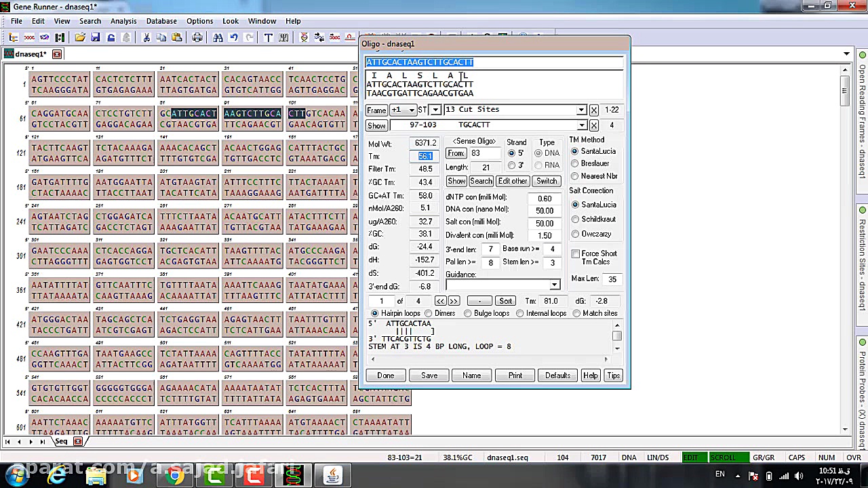Select the 5' strand radio button
868x488 pixels.
click(511, 153)
